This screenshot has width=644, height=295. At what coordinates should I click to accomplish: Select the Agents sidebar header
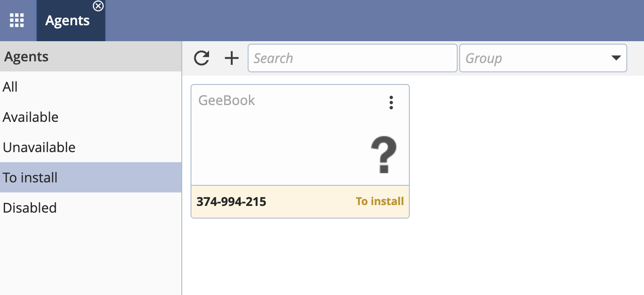26,56
